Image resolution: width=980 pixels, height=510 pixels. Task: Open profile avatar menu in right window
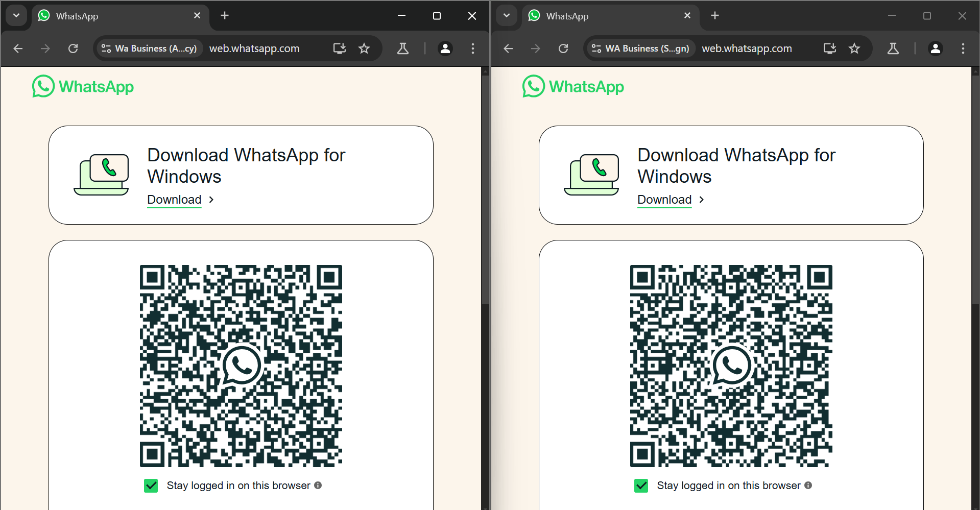(x=936, y=48)
